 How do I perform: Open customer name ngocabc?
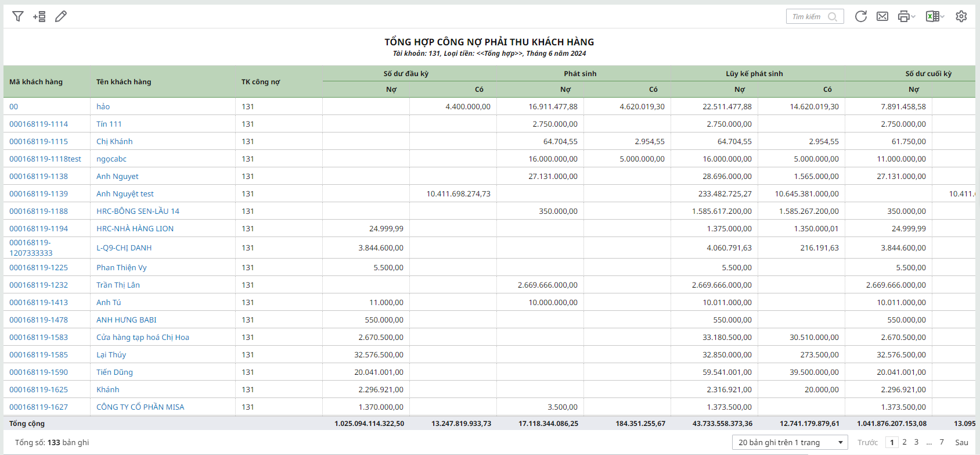111,159
